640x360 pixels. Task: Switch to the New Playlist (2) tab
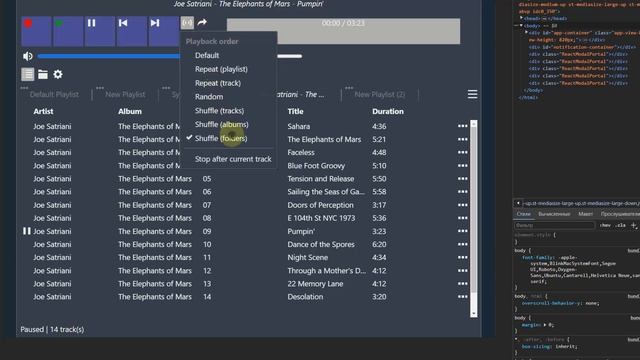tap(380, 94)
